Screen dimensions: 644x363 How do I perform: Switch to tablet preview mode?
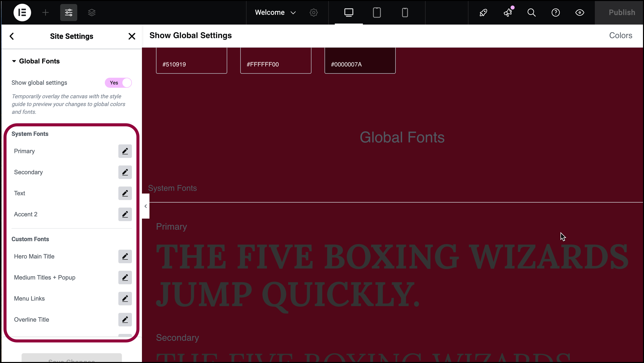[377, 13]
